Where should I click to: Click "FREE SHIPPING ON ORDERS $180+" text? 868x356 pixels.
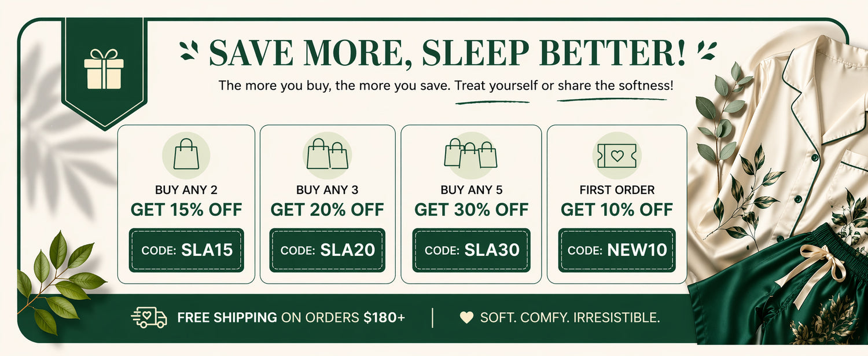291,317
